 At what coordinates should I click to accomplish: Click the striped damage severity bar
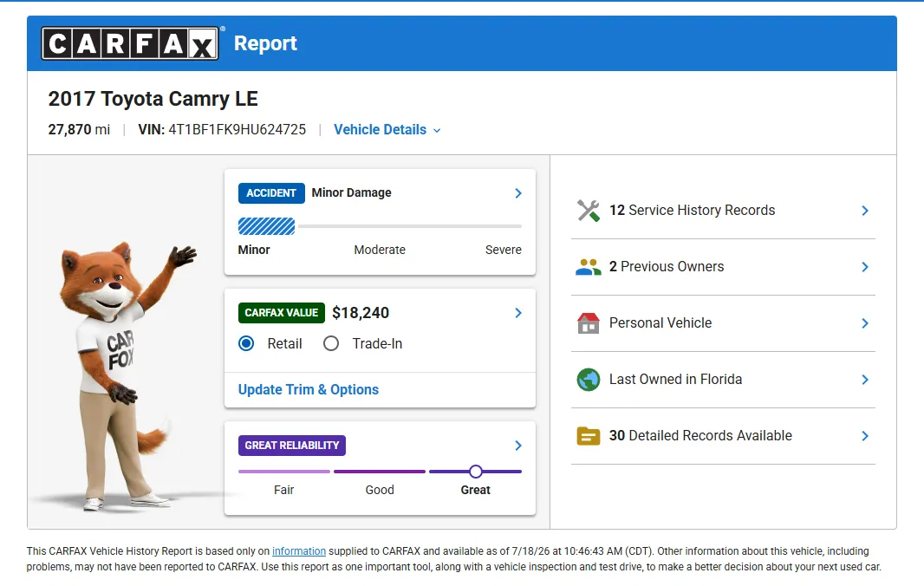266,226
